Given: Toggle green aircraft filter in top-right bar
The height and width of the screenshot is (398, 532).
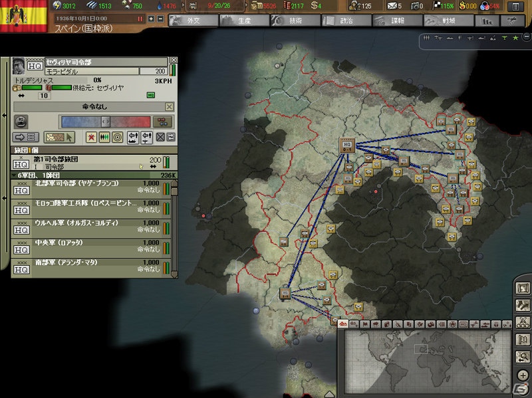Looking at the screenshot, I should tap(505, 38).
